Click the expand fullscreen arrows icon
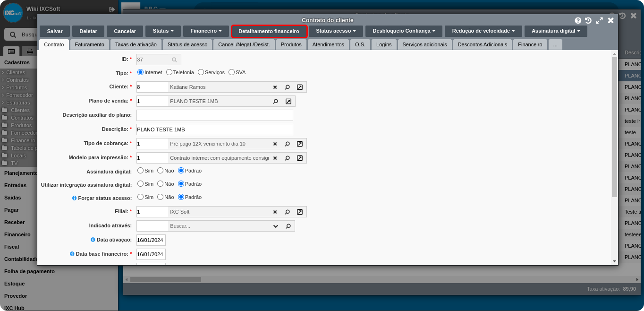 600,20
